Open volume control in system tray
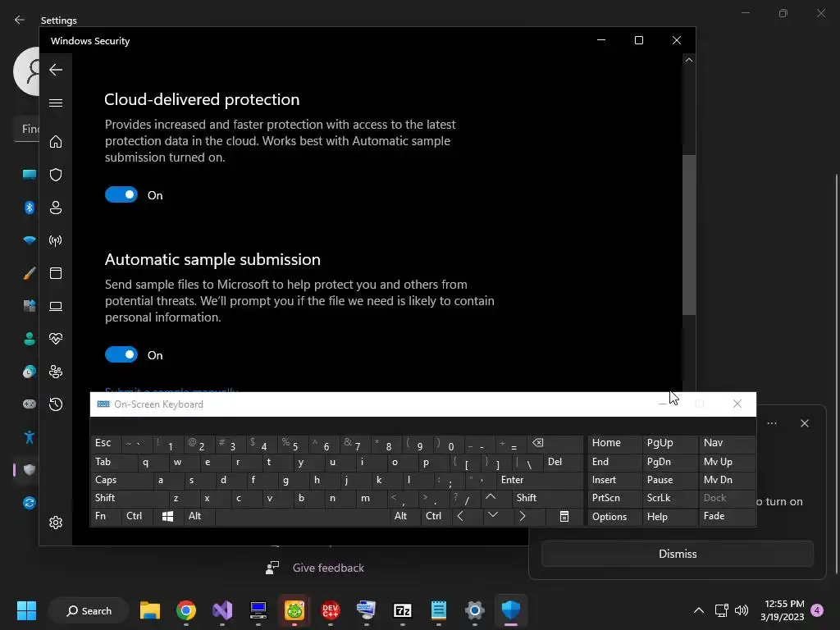Viewport: 840px width, 630px height. [742, 610]
